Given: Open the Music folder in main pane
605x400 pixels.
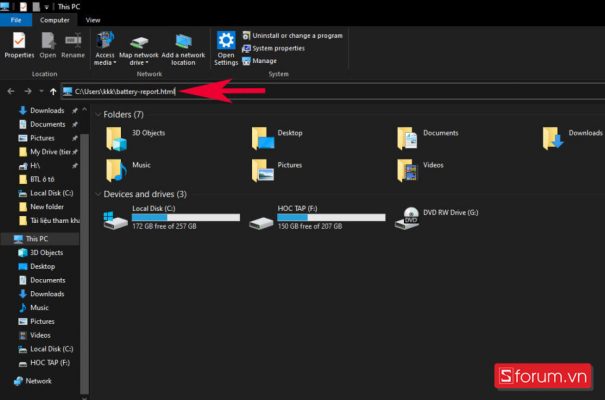Looking at the screenshot, I should click(x=118, y=169).
